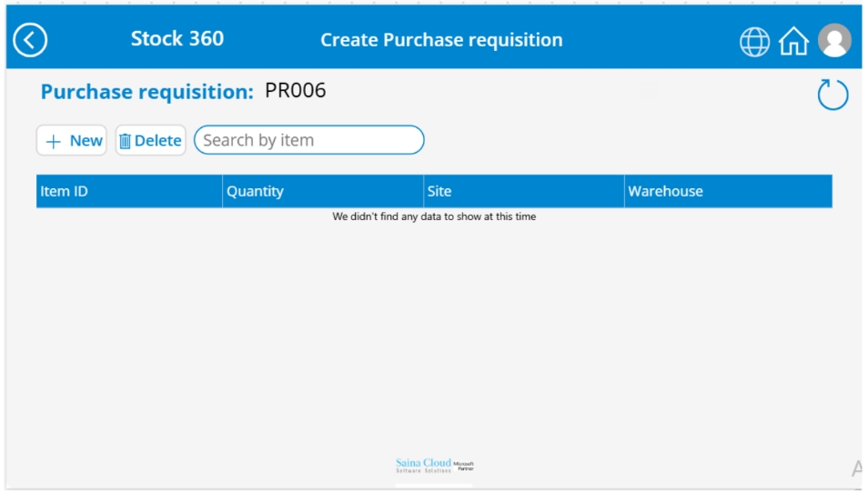Click the Create Purchase requisition heading

point(442,40)
